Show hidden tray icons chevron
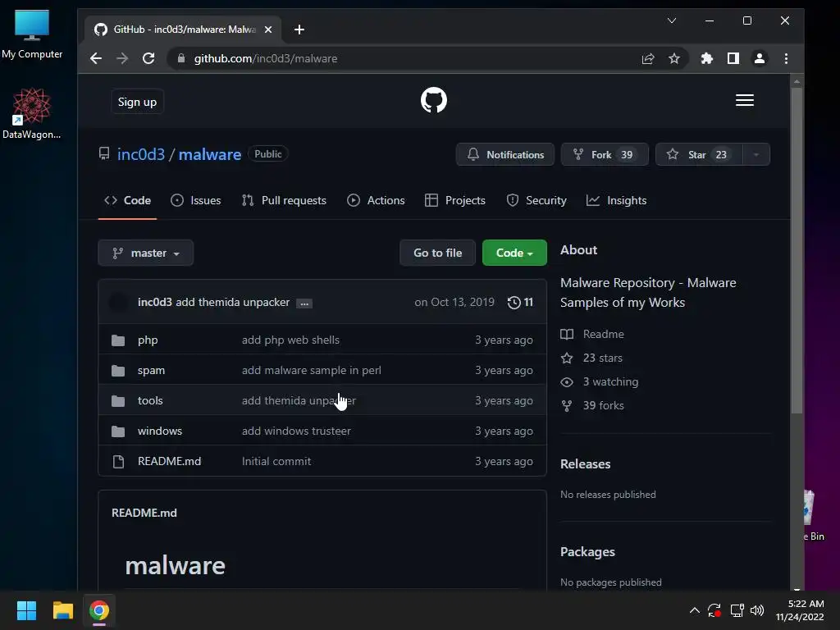The width and height of the screenshot is (840, 630). pos(694,610)
